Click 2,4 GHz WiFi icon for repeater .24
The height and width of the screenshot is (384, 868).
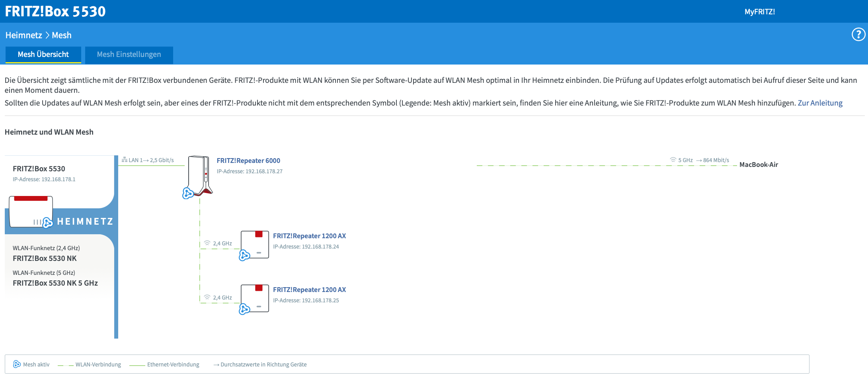pos(207,243)
